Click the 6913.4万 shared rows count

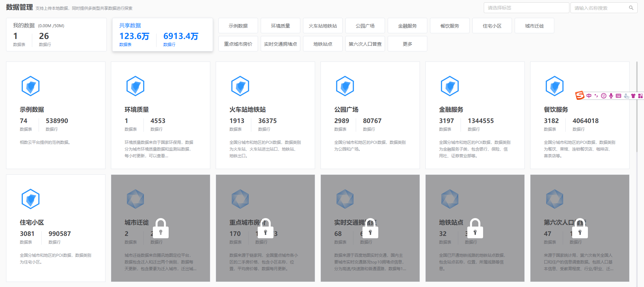coord(181,36)
